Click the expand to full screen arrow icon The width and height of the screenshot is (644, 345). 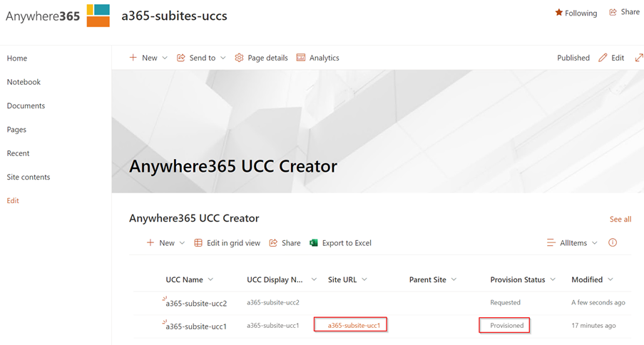pyautogui.click(x=638, y=58)
